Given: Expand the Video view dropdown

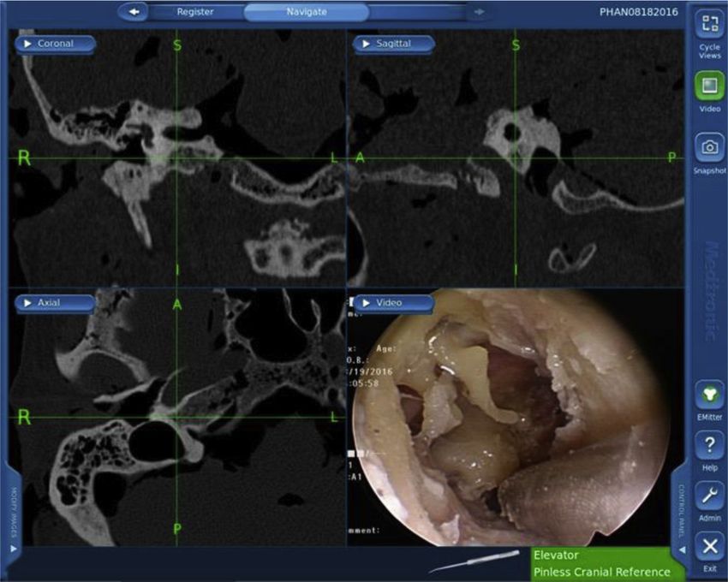Looking at the screenshot, I should (x=393, y=303).
